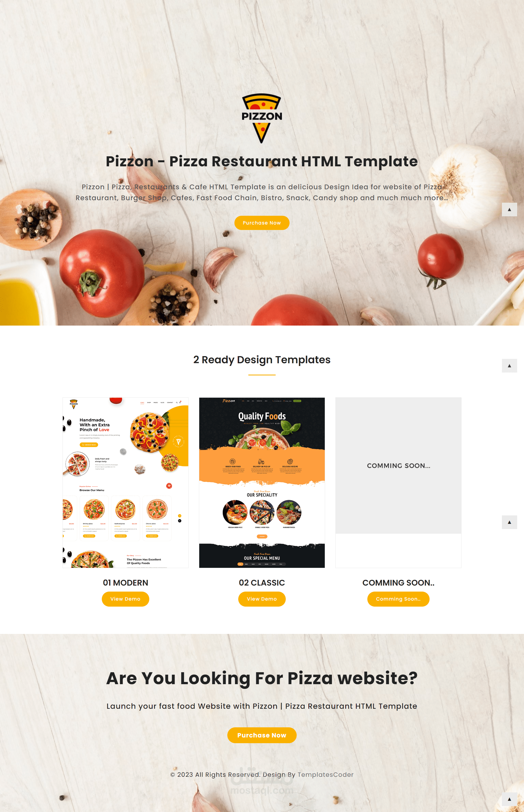Click View Demo for 02 Classic template
The height and width of the screenshot is (812, 524).
tap(261, 599)
